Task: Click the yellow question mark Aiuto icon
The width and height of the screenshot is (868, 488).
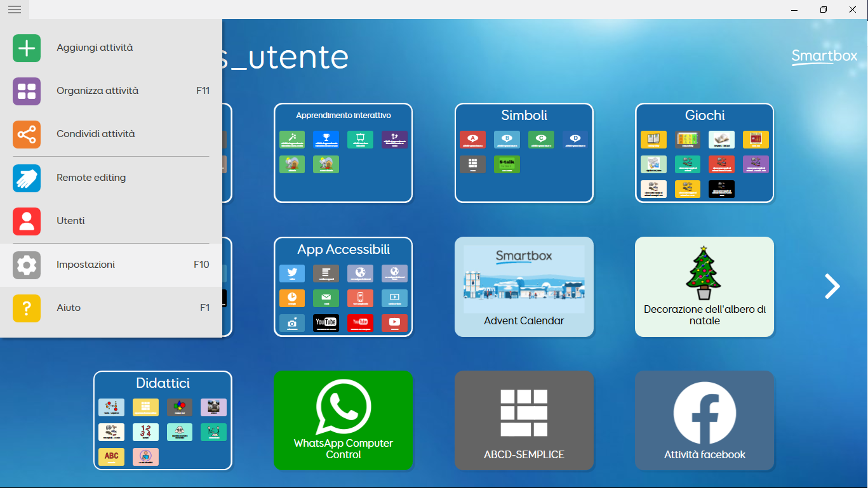Action: [27, 308]
